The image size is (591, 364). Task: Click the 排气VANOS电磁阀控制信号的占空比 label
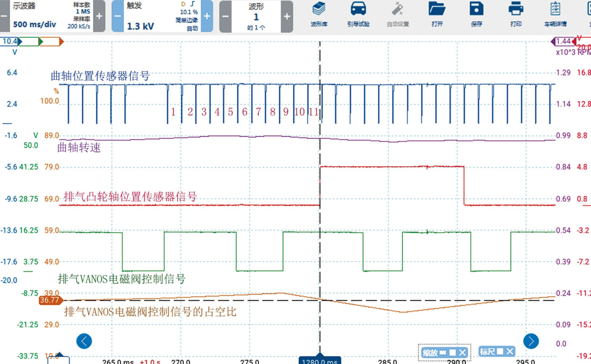[x=150, y=311]
